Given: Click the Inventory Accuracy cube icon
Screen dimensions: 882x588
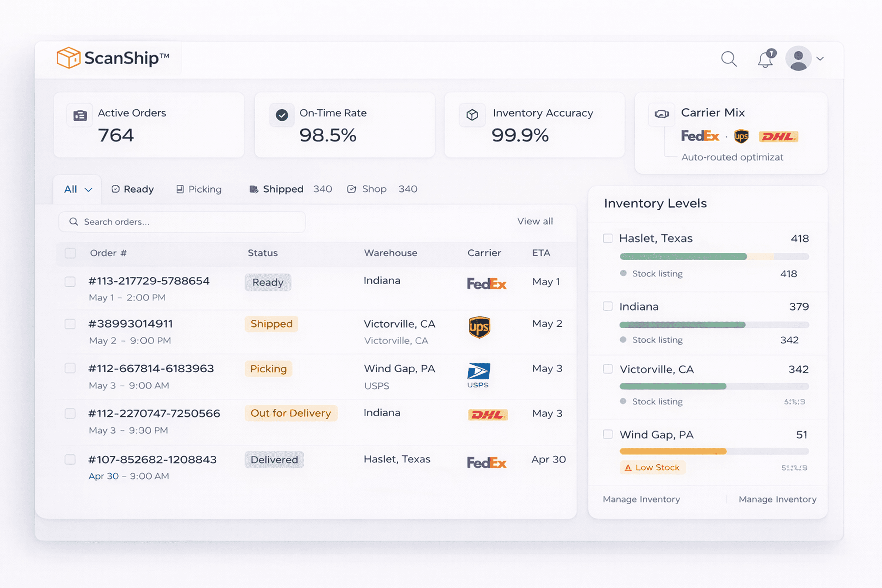Looking at the screenshot, I should point(472,115).
